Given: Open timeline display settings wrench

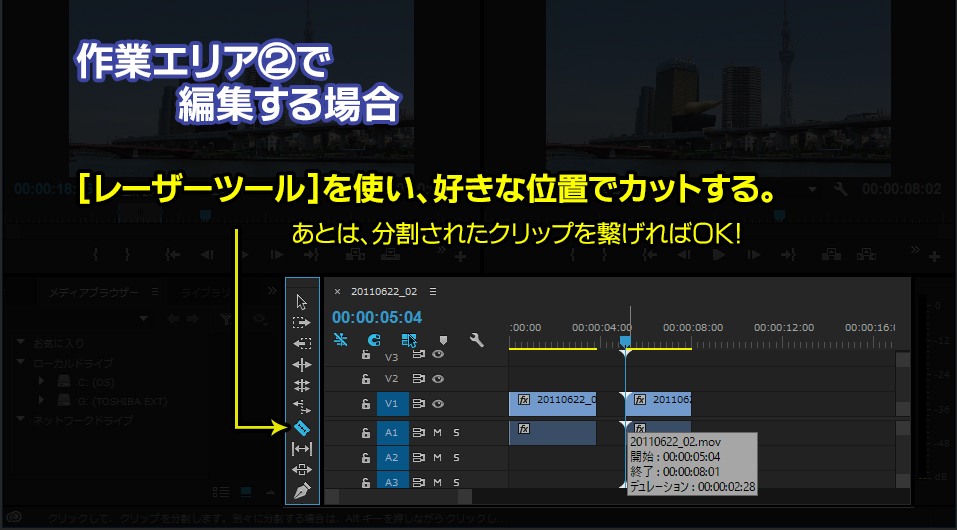Looking at the screenshot, I should tap(477, 339).
